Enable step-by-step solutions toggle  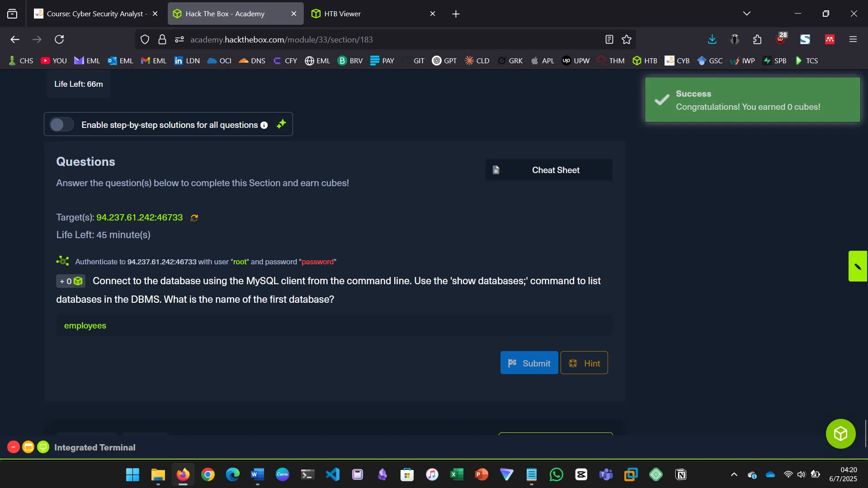pyautogui.click(x=61, y=125)
